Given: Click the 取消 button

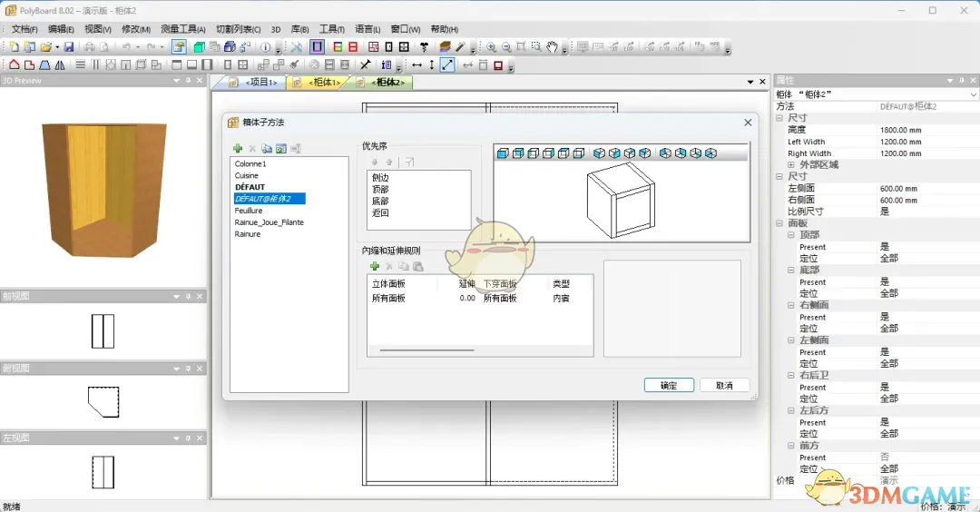Looking at the screenshot, I should (x=724, y=385).
